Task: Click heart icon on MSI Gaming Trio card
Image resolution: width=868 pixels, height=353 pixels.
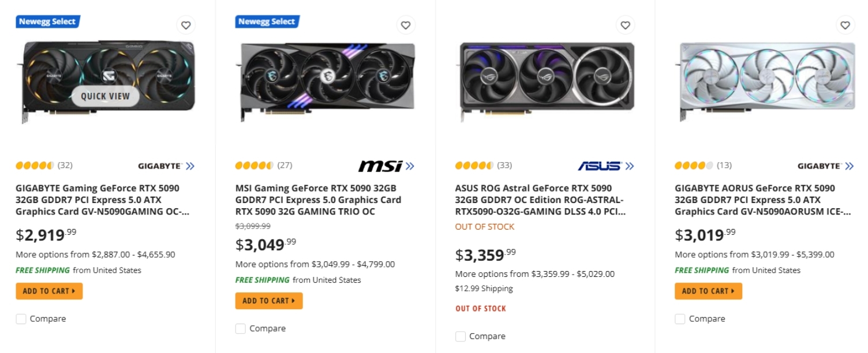Action: [x=406, y=25]
